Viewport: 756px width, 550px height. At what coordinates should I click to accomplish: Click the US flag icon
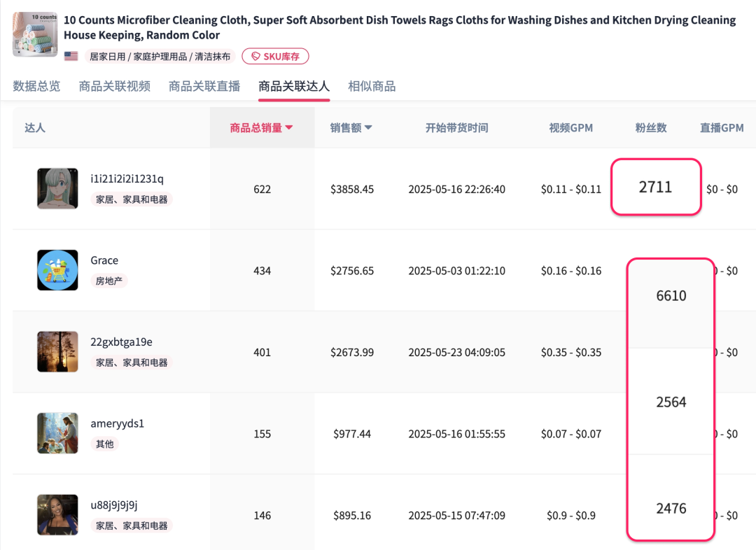coord(70,56)
